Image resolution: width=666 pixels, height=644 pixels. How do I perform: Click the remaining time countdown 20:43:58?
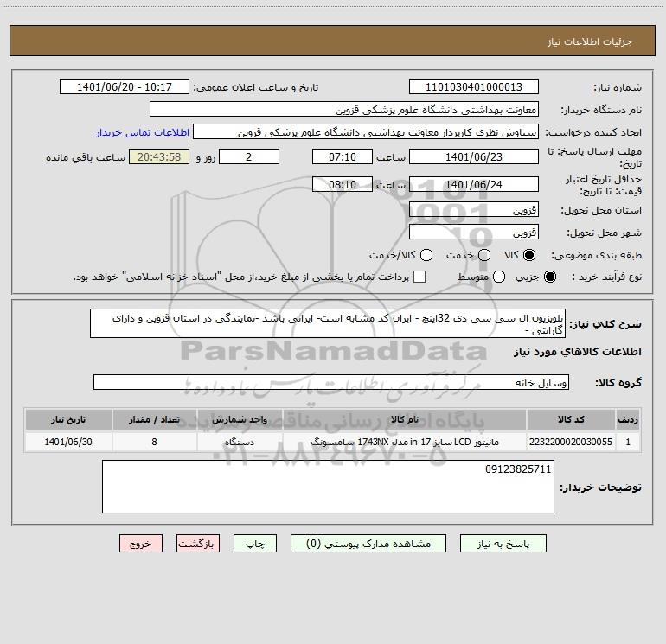click(159, 156)
